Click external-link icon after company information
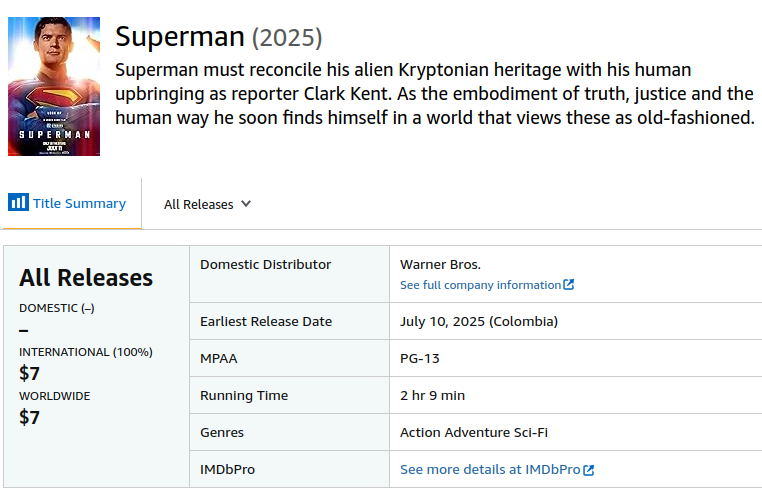The width and height of the screenshot is (762, 497). point(569,285)
